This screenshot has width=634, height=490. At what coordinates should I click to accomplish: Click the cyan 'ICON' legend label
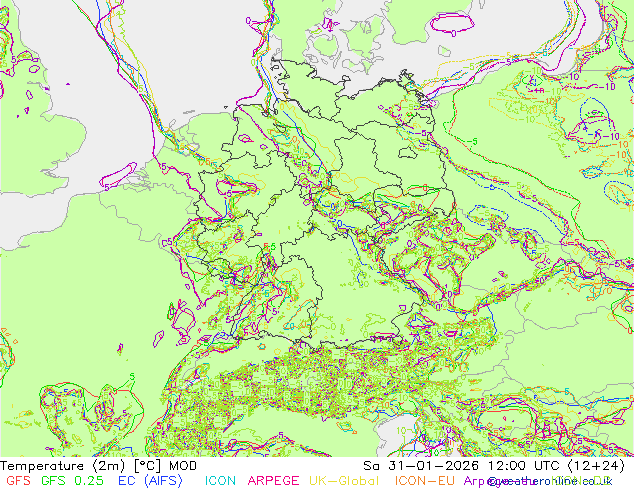pyautogui.click(x=220, y=481)
